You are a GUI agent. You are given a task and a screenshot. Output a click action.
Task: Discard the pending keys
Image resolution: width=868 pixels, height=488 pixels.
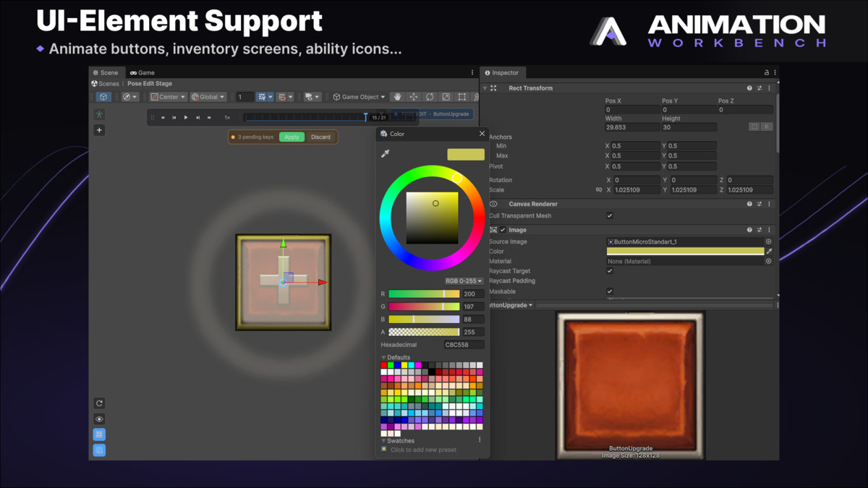(x=320, y=137)
